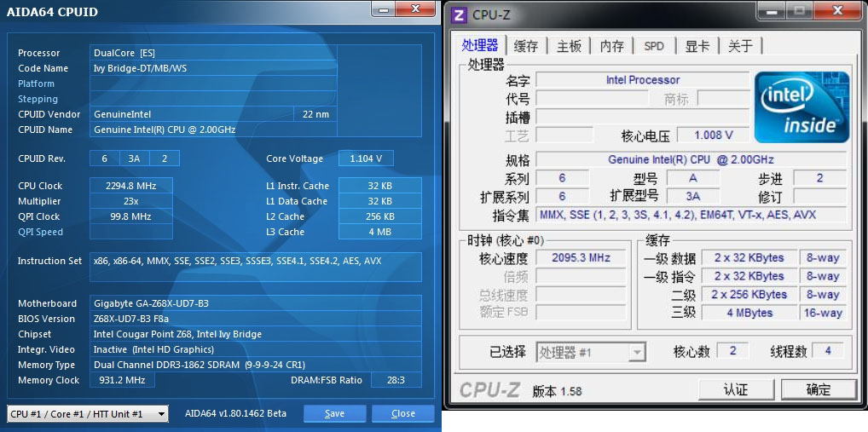Click the empty CPU-Z 插槽 field
The width and height of the screenshot is (868, 432).
point(643,117)
